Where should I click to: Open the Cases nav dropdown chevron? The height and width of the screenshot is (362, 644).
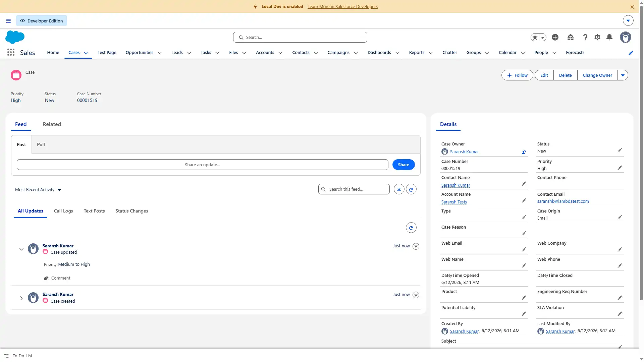86,53
